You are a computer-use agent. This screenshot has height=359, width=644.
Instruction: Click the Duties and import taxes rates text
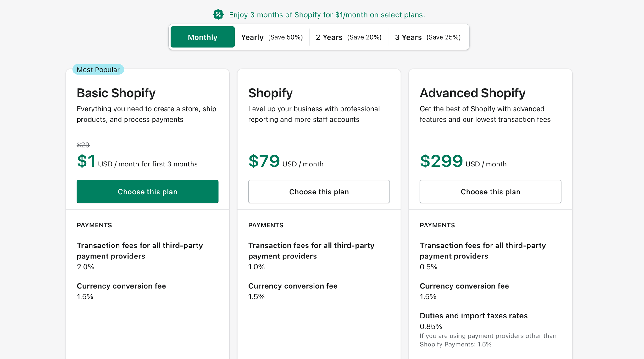[474, 316]
